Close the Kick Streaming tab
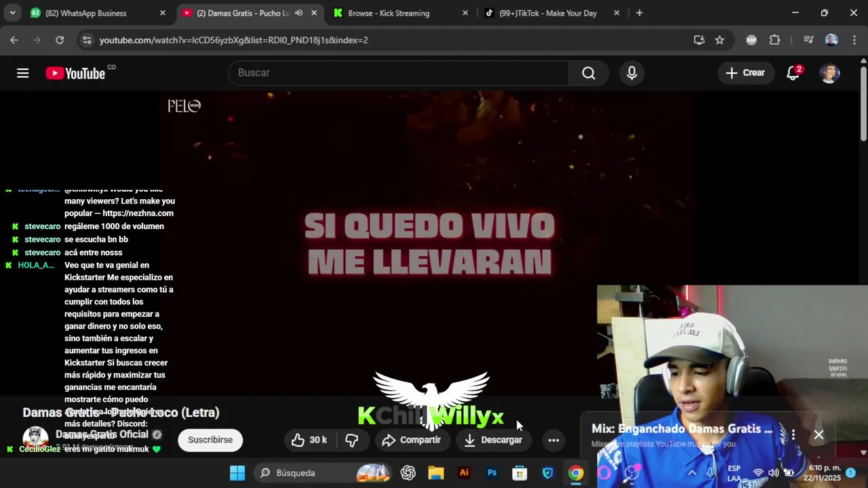The height and width of the screenshot is (488, 868). [x=465, y=13]
